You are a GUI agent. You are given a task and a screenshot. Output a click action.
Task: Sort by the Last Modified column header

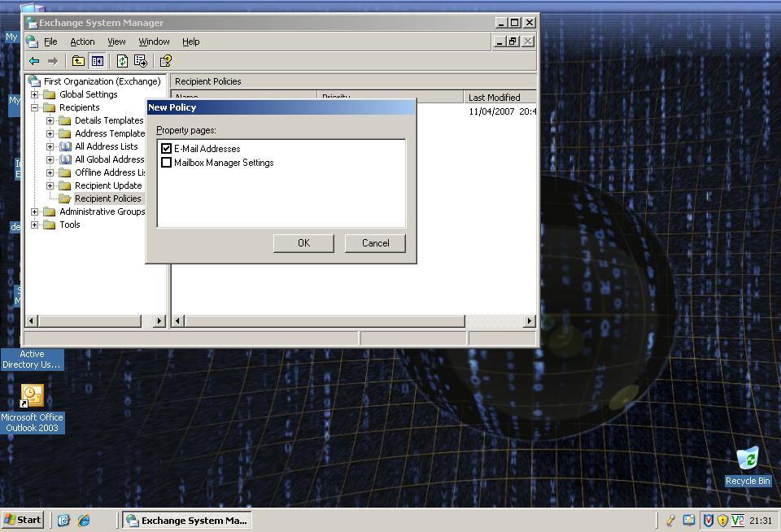500,97
